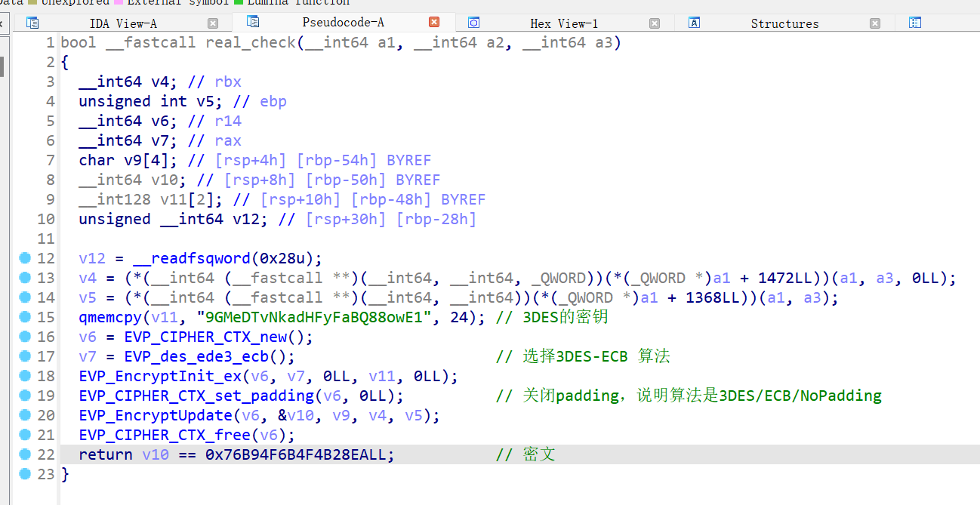Click variable v12 on line 12
Viewport: 980px width, 505px height.
tap(91, 258)
